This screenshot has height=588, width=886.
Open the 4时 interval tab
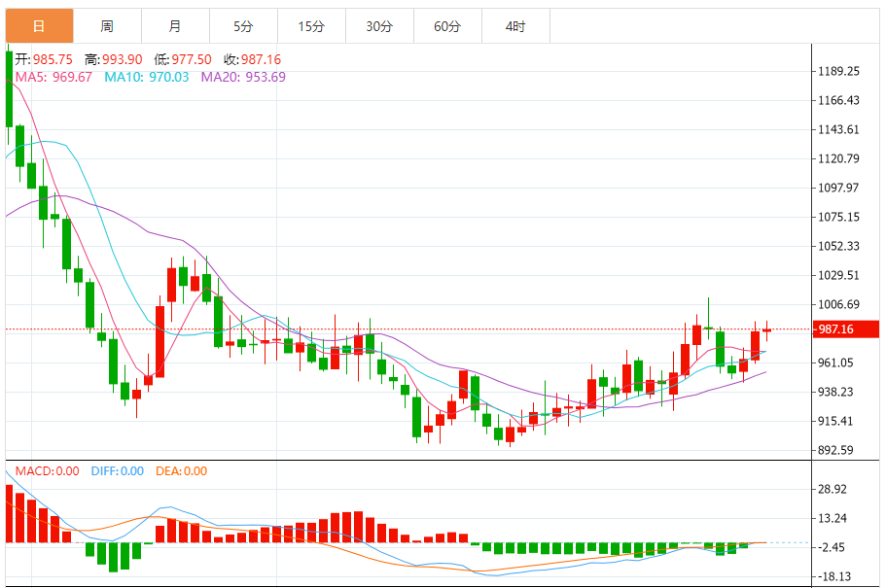tap(515, 26)
